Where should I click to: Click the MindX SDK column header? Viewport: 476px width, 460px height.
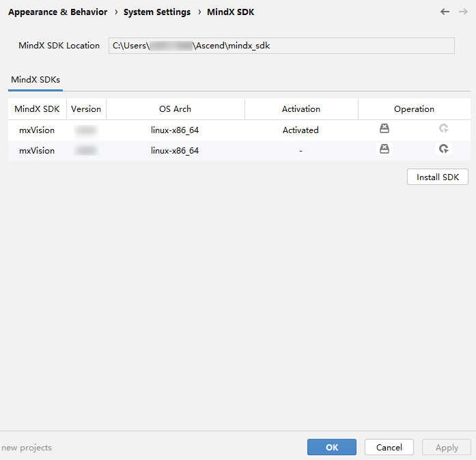[x=37, y=109]
